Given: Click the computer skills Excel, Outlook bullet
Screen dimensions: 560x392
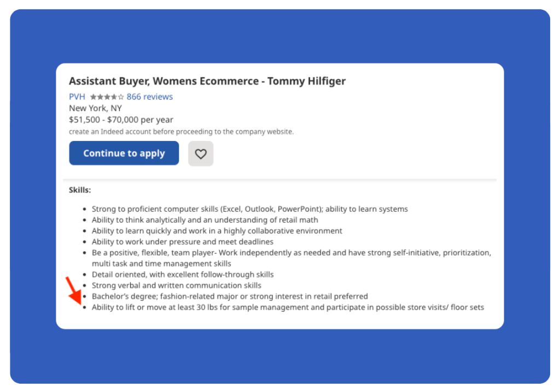Looking at the screenshot, I should pos(249,209).
